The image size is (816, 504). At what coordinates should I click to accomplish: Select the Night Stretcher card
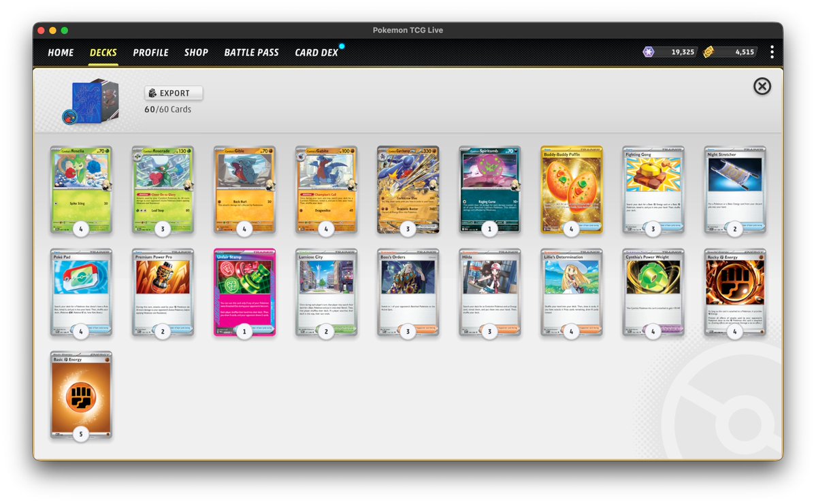(x=735, y=190)
